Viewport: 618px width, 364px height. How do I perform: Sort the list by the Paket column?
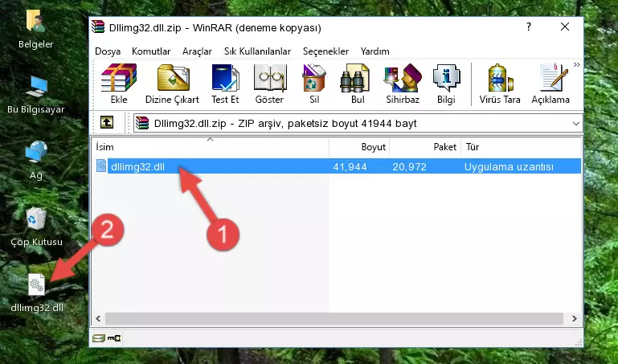(x=425, y=147)
